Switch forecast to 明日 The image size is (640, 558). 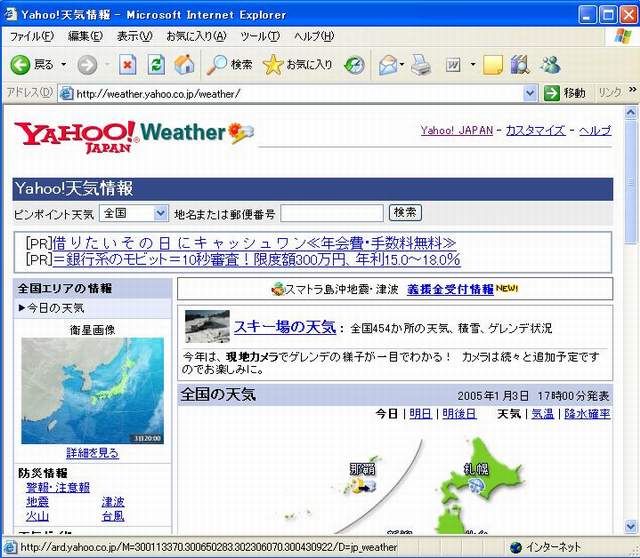[x=420, y=414]
